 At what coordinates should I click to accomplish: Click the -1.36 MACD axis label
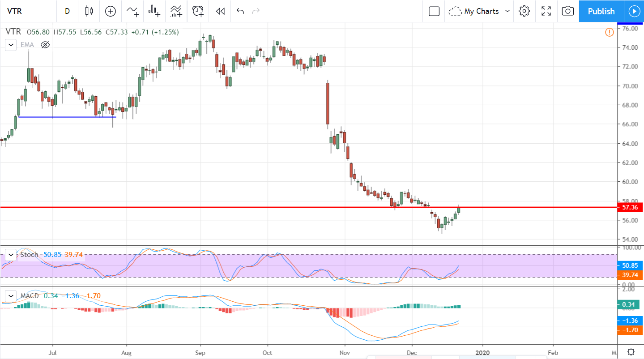630,321
